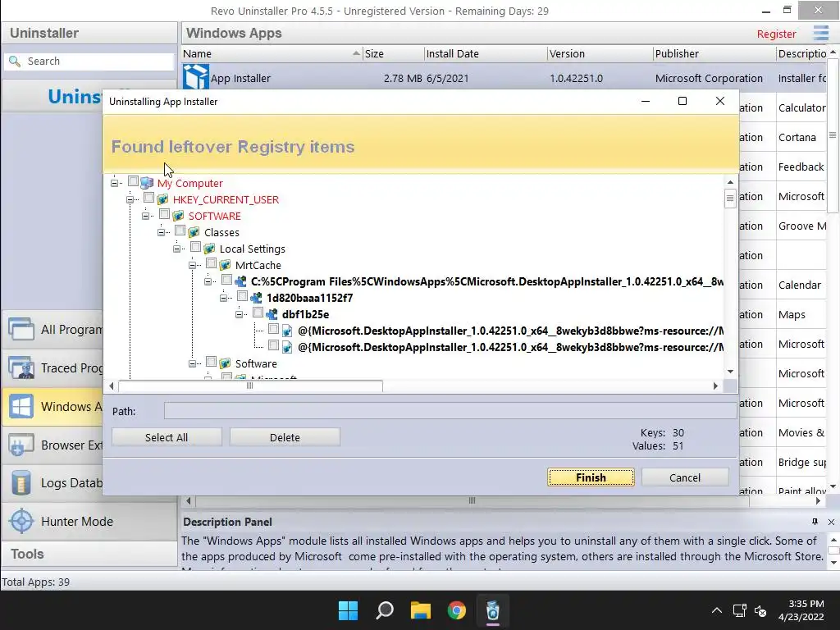Collapse the SOFTWARE node

tap(145, 216)
